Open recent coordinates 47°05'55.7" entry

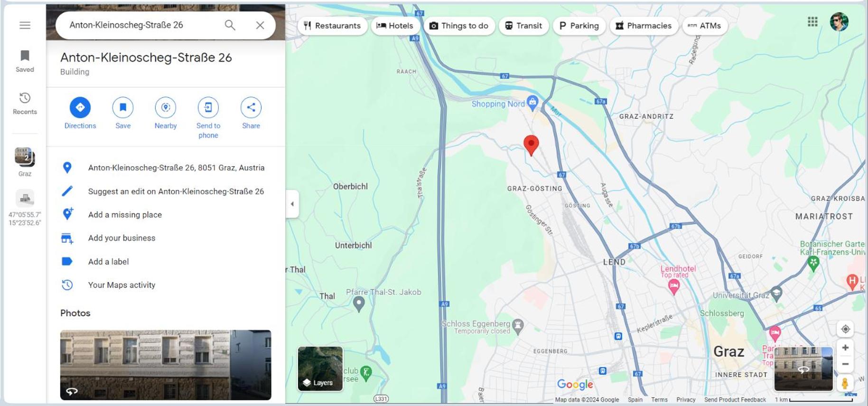tap(25, 208)
